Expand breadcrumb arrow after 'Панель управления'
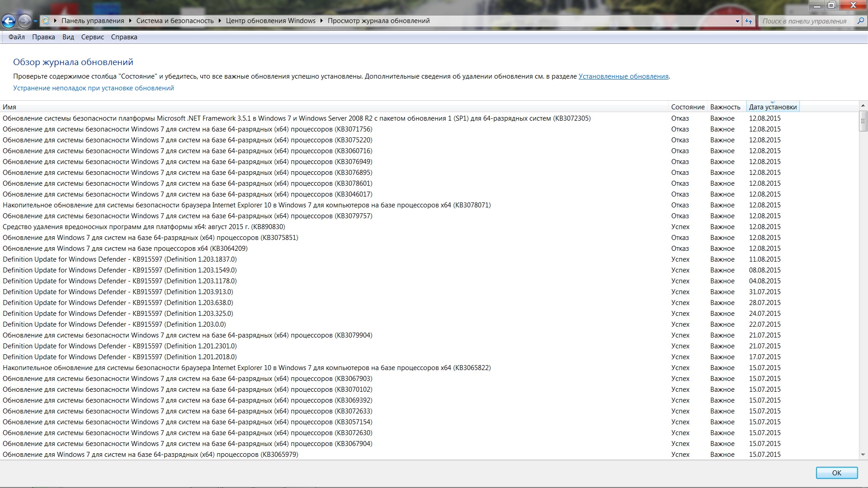This screenshot has height=488, width=868. pyautogui.click(x=130, y=21)
